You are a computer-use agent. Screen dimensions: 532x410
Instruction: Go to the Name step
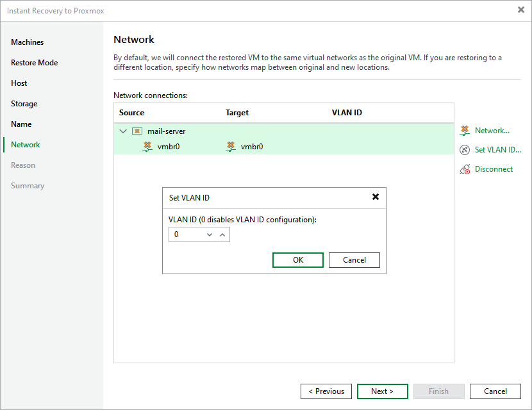[x=21, y=124]
